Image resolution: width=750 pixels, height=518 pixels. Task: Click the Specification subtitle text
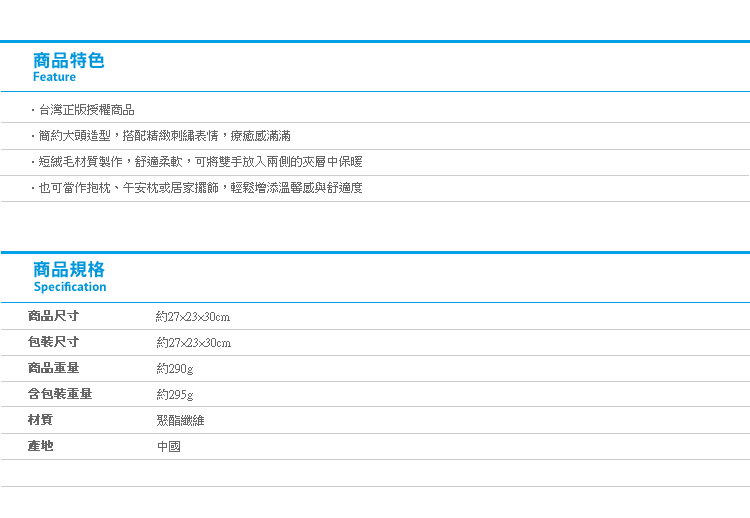(x=70, y=287)
